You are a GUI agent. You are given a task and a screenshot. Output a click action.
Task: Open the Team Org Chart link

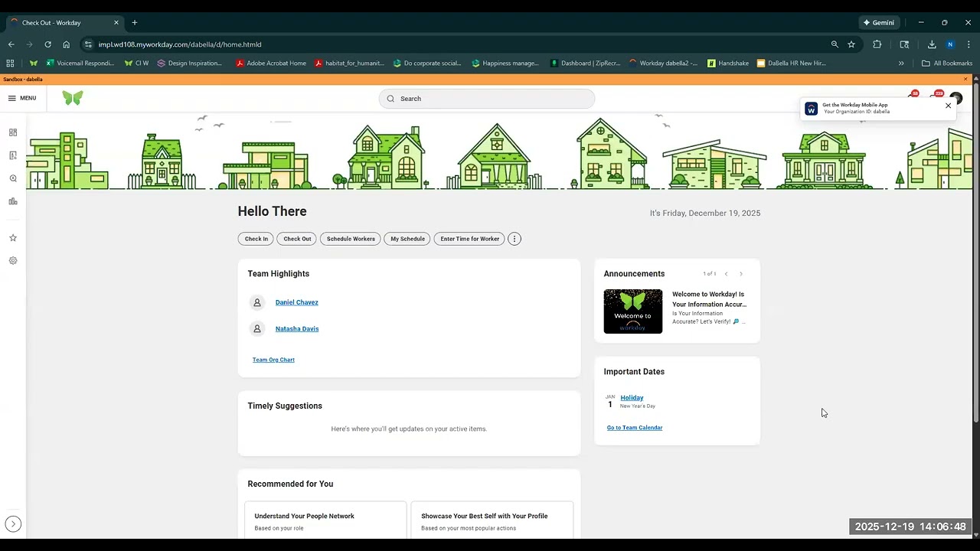tap(273, 360)
